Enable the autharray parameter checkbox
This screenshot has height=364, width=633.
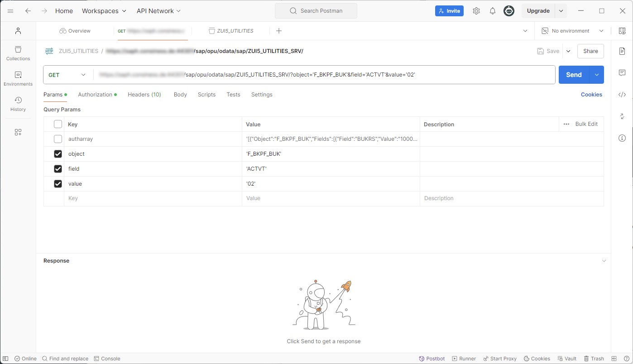(x=58, y=139)
